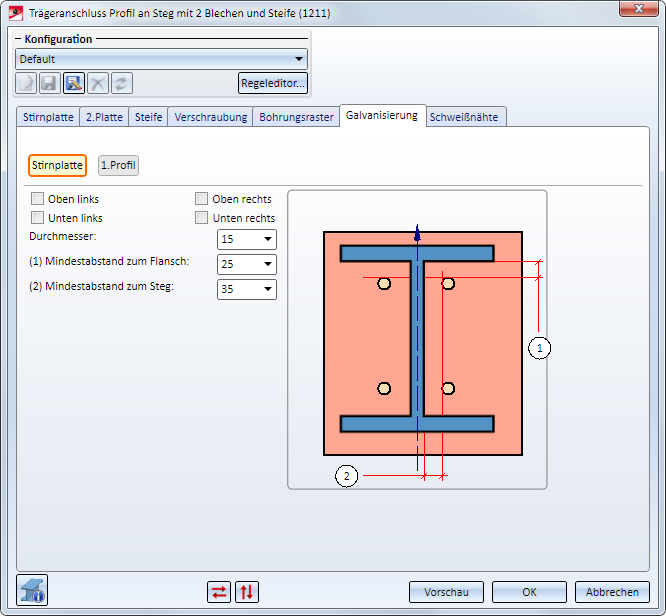Click the refresh configuration arrows icon
Viewport: 666px width, 616px height.
[122, 83]
